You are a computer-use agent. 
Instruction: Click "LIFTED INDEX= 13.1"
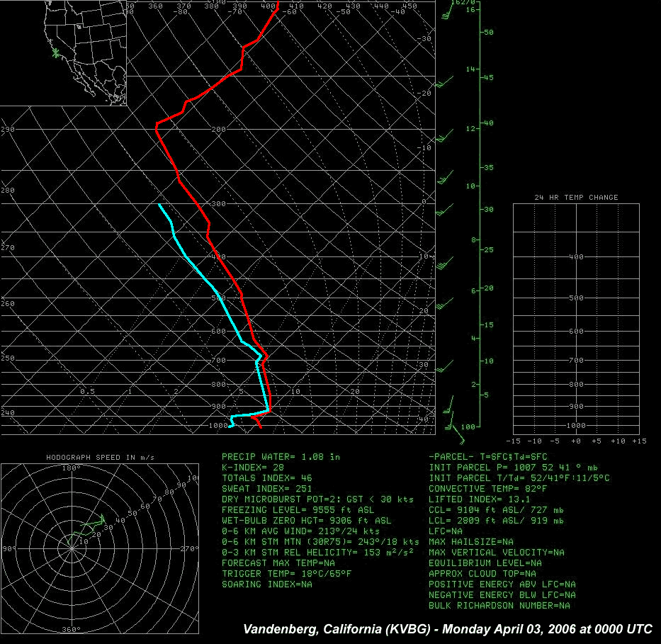480,499
